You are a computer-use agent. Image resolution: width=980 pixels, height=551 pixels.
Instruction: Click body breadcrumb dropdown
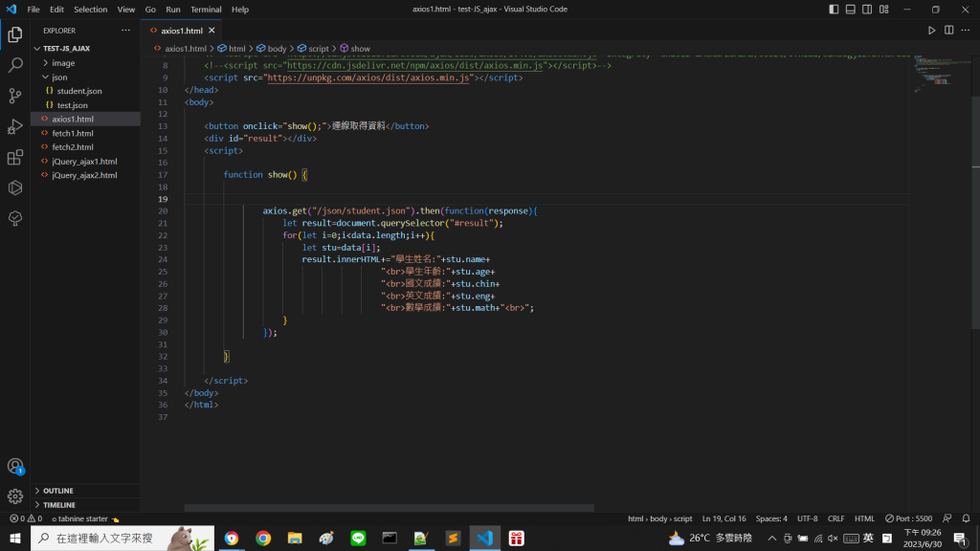pyautogui.click(x=271, y=48)
